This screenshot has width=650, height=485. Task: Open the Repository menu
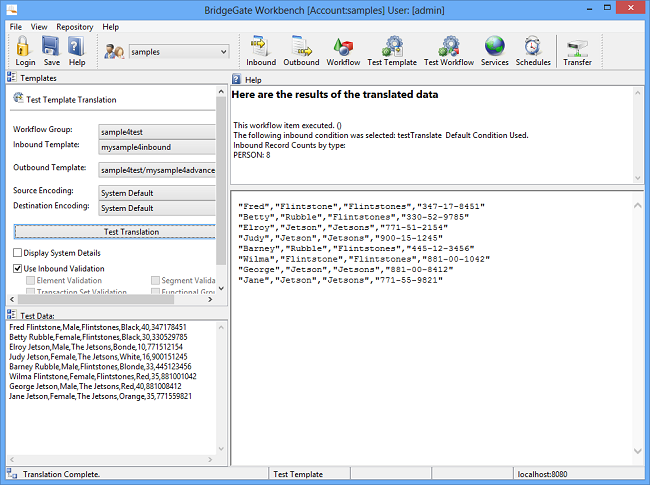75,27
